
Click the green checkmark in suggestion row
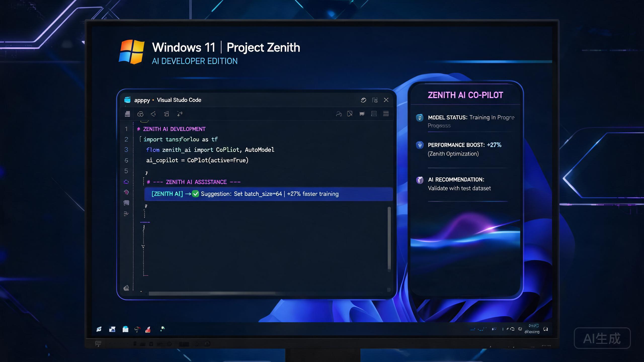[195, 194]
